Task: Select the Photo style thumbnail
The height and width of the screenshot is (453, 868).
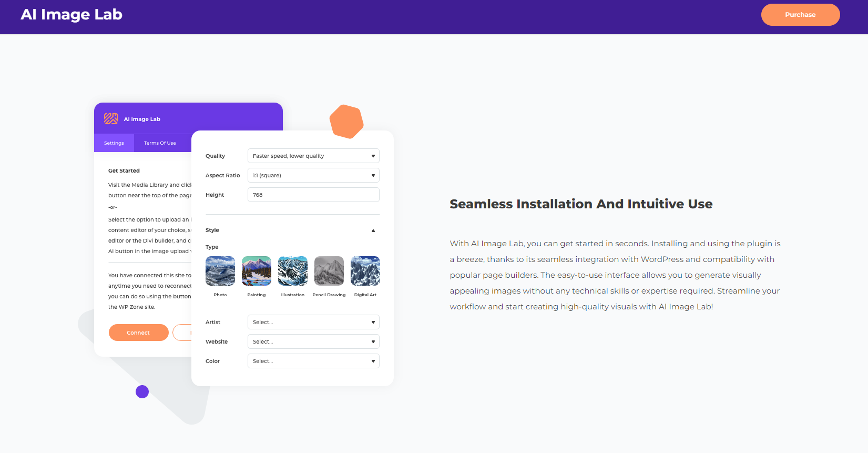Action: pyautogui.click(x=220, y=271)
